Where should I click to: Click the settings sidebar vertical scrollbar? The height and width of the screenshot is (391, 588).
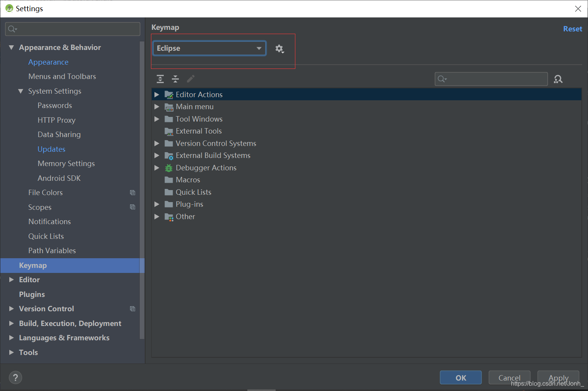tap(142, 190)
